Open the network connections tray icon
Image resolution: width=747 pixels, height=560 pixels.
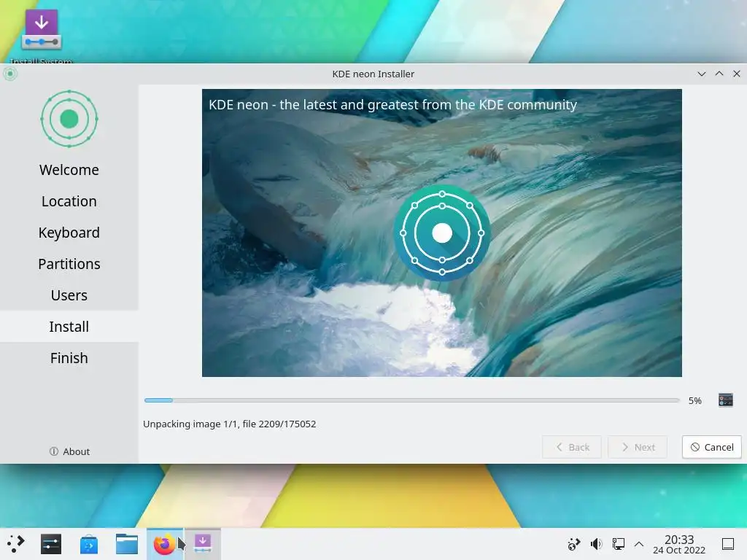point(619,544)
